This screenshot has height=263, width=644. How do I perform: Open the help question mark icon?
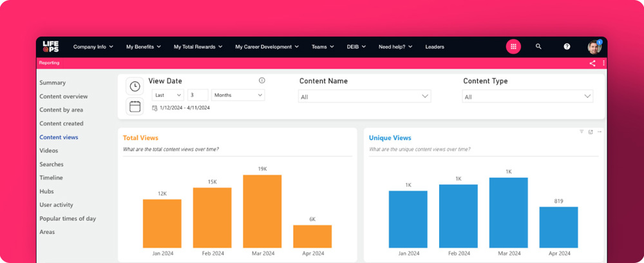point(567,46)
